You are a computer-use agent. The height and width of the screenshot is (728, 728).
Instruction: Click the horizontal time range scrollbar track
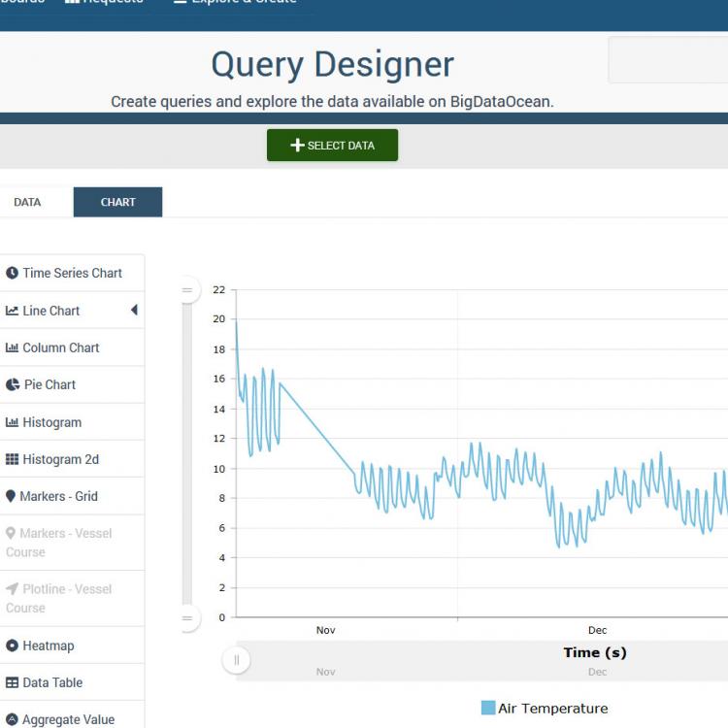482,661
